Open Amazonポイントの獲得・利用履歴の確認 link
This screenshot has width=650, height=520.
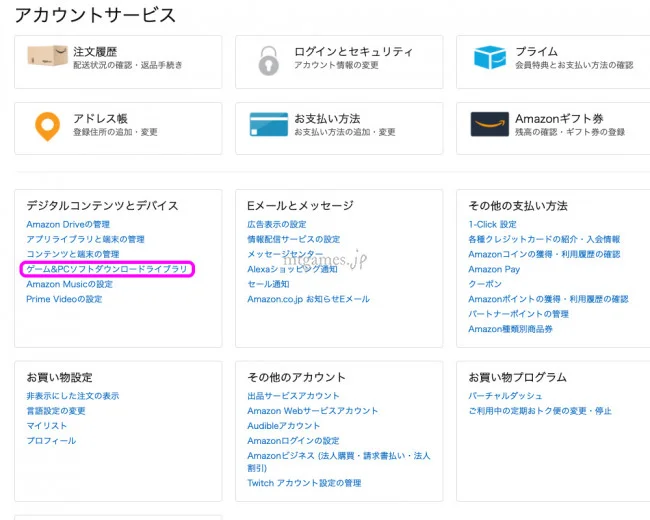pos(548,299)
